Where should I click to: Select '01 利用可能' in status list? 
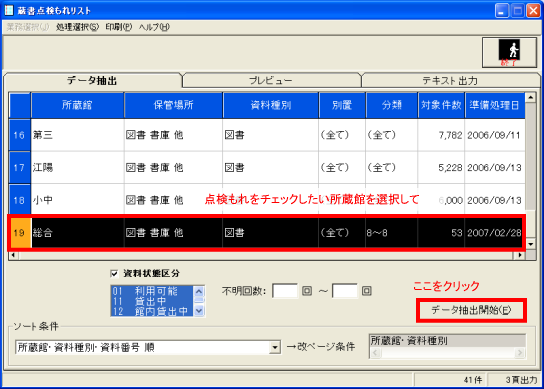[x=152, y=291]
